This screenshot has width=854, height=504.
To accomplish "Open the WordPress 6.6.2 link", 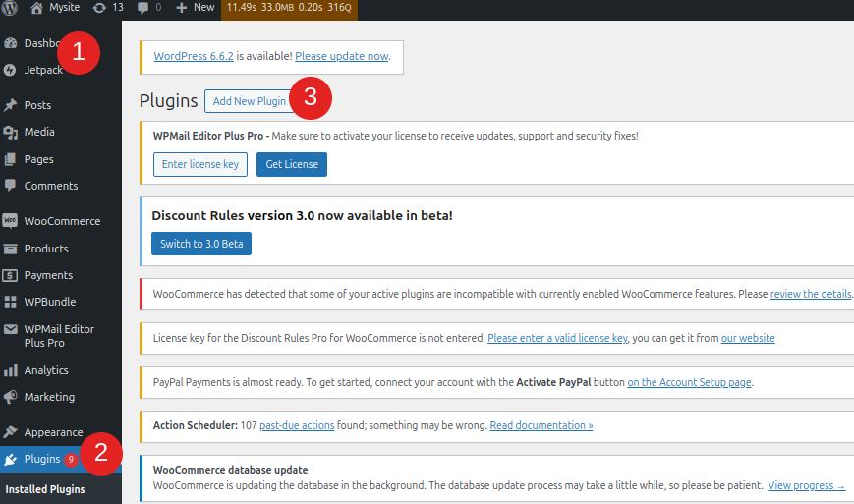I will click(194, 56).
